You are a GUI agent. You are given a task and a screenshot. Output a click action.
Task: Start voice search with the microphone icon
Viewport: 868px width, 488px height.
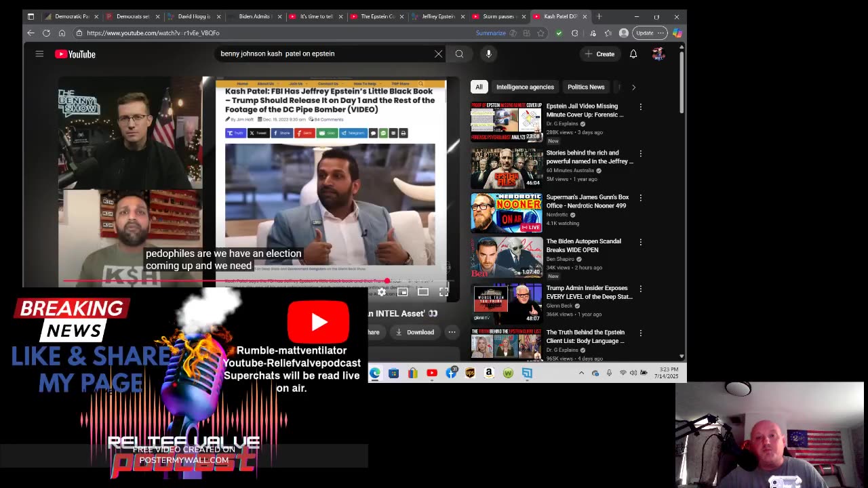point(488,54)
